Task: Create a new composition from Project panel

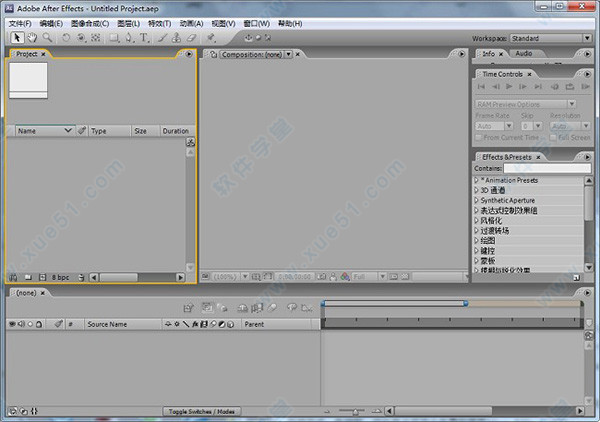Action: [42, 277]
